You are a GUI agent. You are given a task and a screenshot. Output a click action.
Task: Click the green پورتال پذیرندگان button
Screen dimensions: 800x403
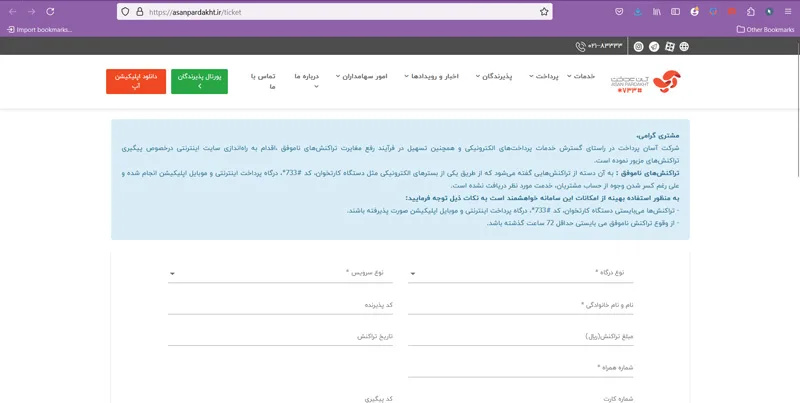pos(199,82)
